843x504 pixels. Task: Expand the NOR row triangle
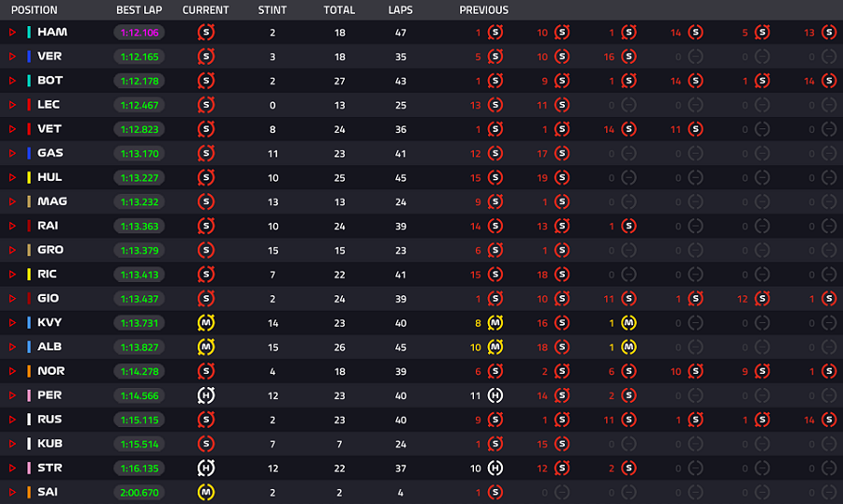click(x=12, y=371)
